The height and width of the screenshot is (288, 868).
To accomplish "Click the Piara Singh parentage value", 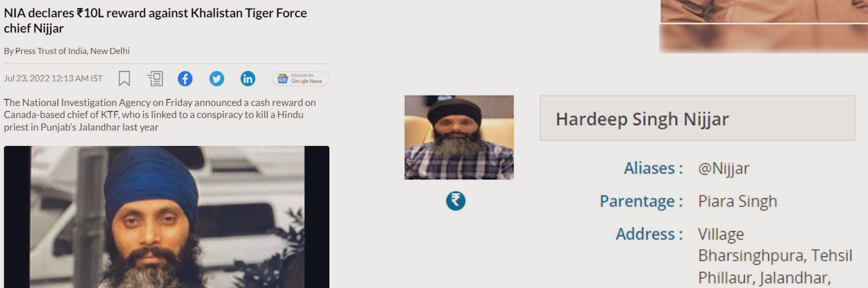I will [x=738, y=202].
